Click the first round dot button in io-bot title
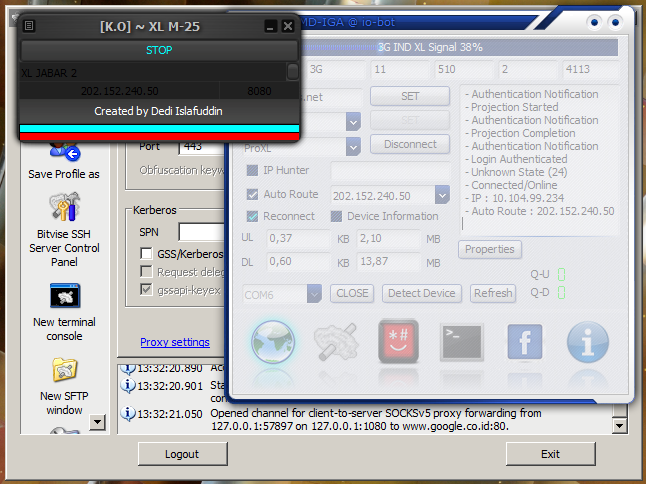Screen dimensions: 646x484 coord(594,22)
